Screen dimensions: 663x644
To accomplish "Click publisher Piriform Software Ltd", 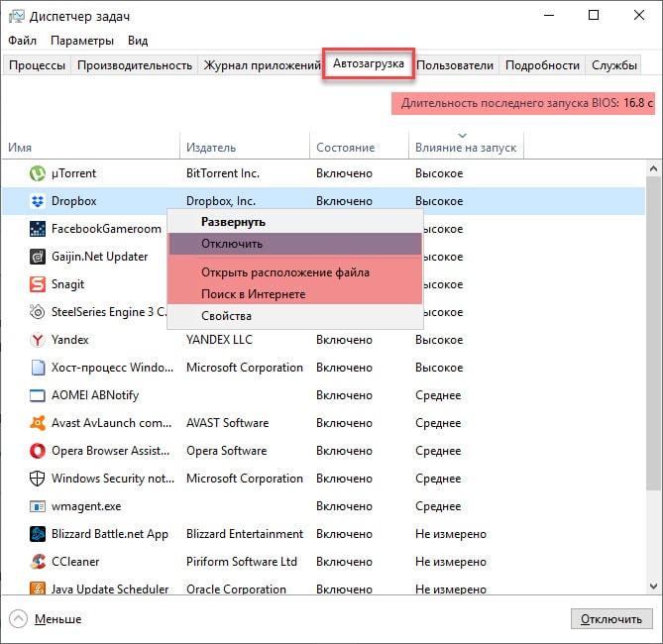I will 242,562.
